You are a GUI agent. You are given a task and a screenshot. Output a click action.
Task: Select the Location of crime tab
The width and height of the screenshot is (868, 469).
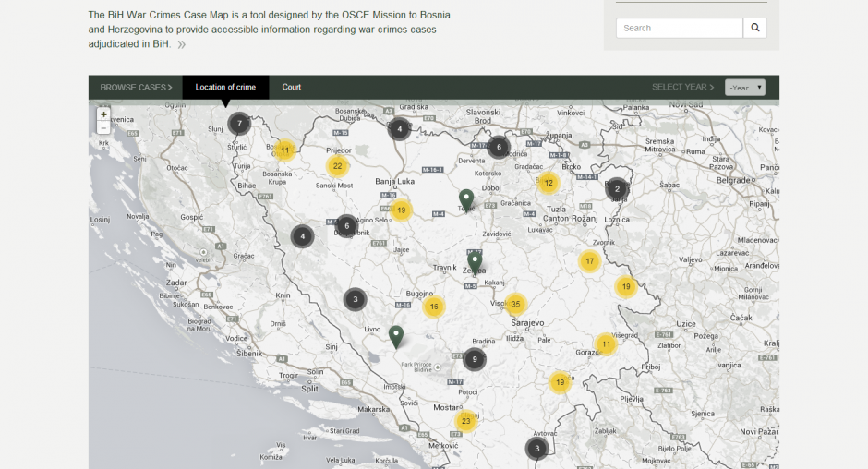(225, 88)
